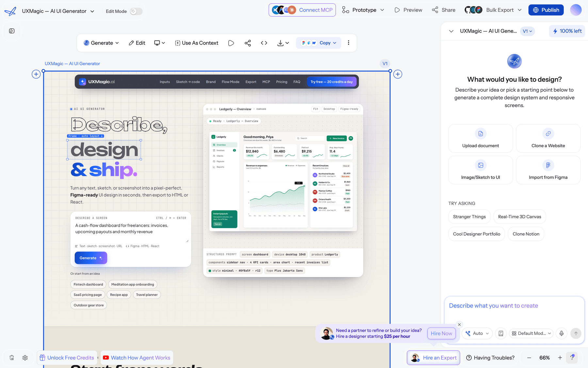The width and height of the screenshot is (588, 368).
Task: Click Share in the top bar
Action: (444, 10)
